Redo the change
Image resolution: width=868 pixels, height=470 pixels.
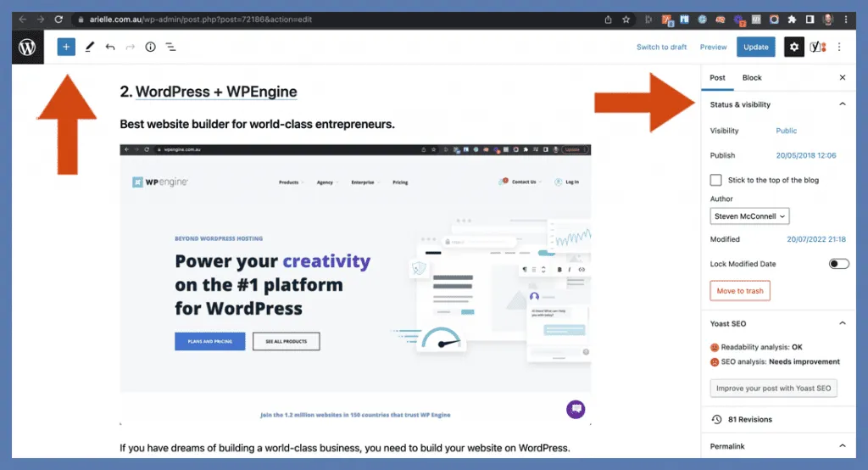[x=130, y=48]
